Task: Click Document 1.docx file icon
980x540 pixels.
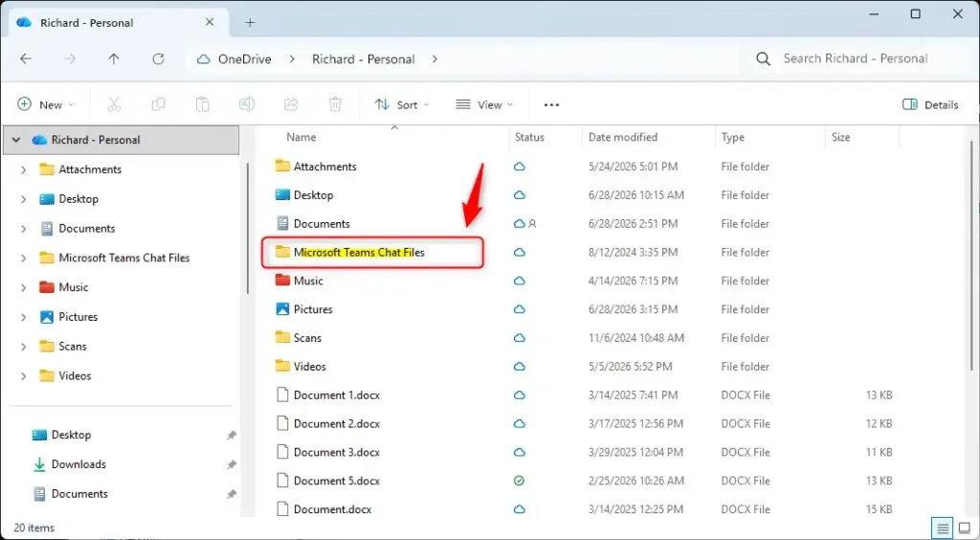Action: coord(282,395)
